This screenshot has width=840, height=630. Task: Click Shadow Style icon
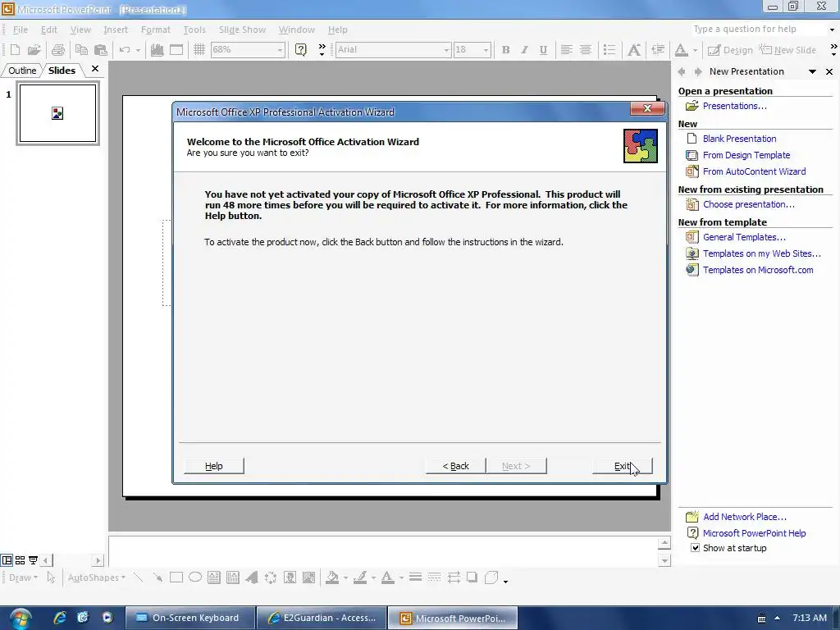pos(472,577)
